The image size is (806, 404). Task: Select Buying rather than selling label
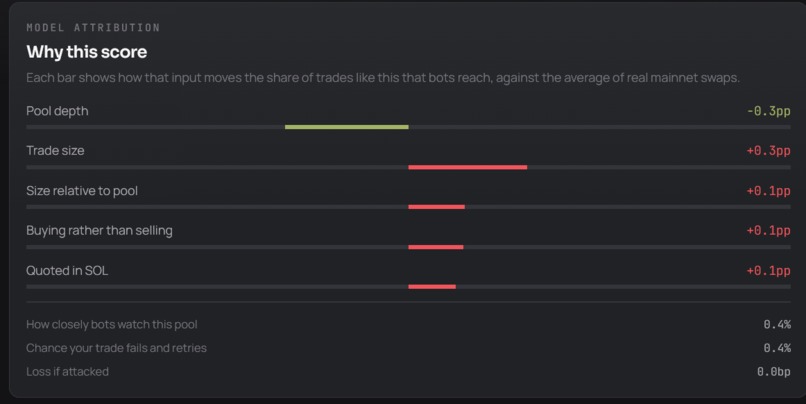pos(99,231)
